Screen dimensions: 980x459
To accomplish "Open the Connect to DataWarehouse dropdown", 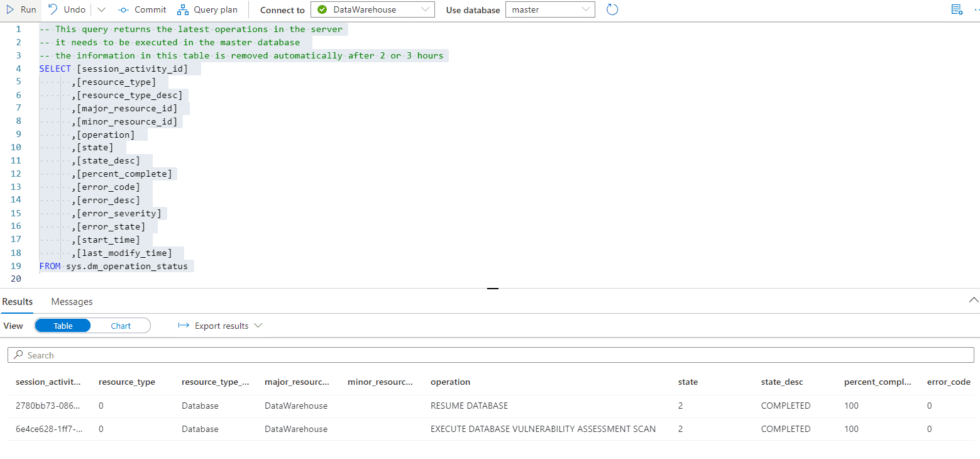I will pyautogui.click(x=373, y=9).
